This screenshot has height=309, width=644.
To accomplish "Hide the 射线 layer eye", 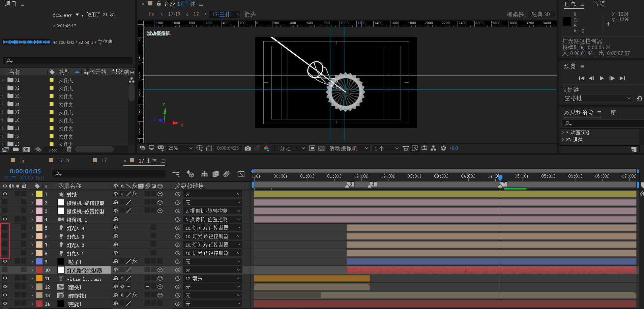I will point(5,194).
